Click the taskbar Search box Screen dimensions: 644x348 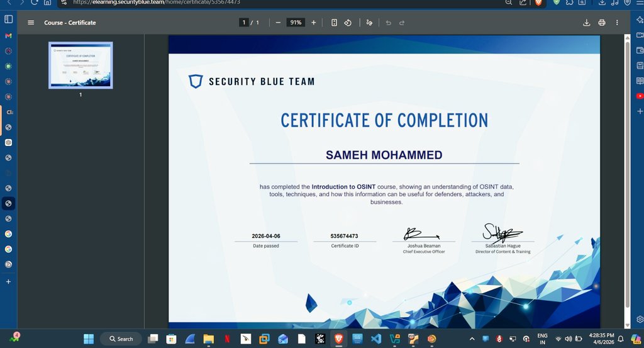click(x=121, y=339)
